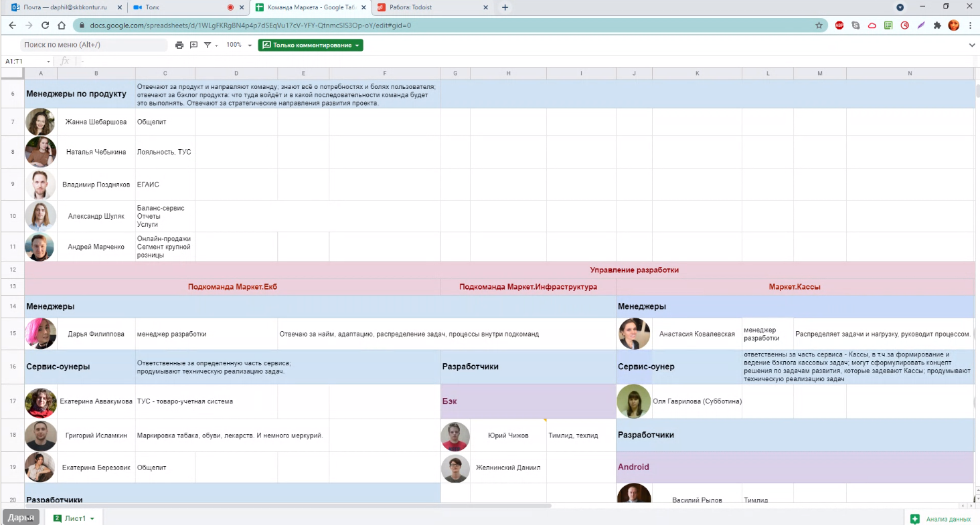
Task: Click the green spreadsheet extension icon
Action: (x=888, y=25)
